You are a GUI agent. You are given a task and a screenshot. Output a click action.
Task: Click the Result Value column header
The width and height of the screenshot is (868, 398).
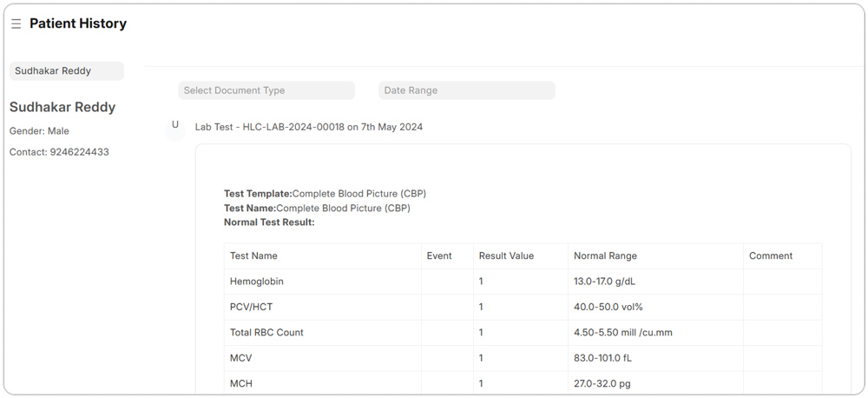506,255
